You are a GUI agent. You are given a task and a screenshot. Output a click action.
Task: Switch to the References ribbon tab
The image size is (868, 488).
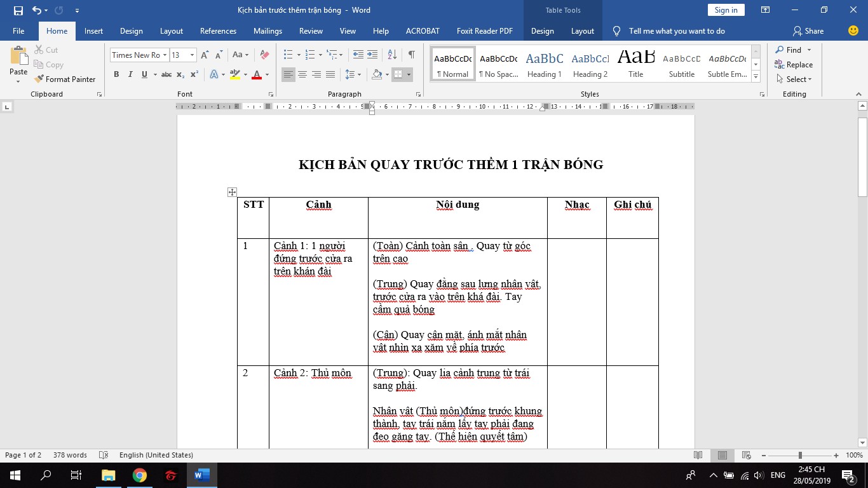coord(218,31)
